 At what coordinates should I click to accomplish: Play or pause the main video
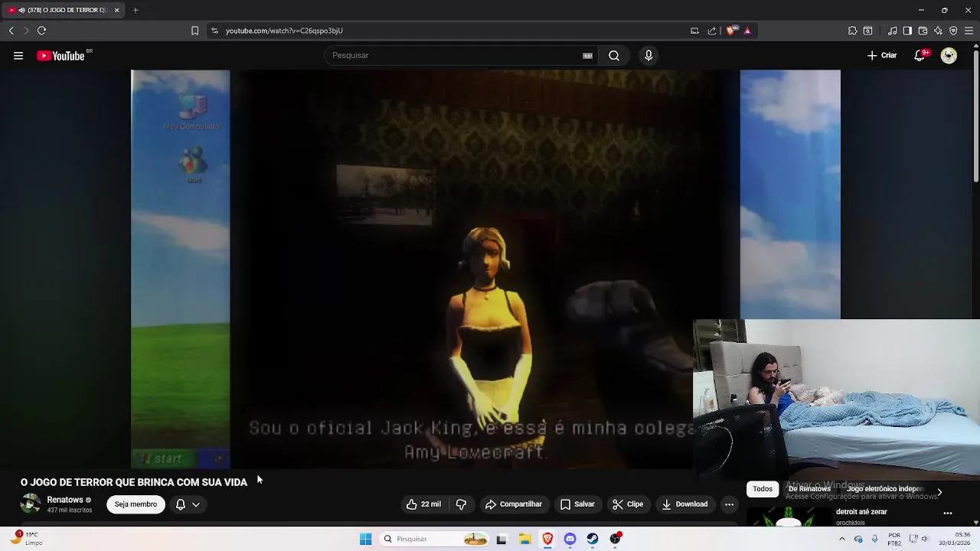(x=485, y=269)
